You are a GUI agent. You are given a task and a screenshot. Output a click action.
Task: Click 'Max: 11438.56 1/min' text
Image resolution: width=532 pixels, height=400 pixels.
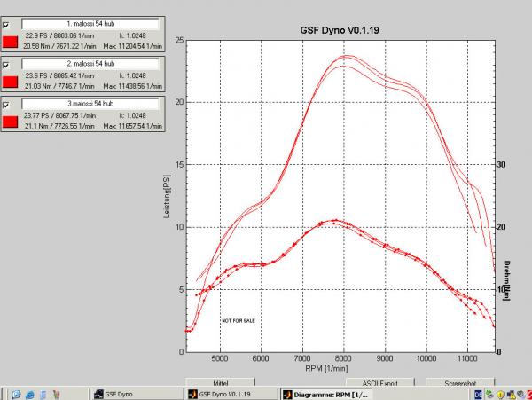(133, 86)
